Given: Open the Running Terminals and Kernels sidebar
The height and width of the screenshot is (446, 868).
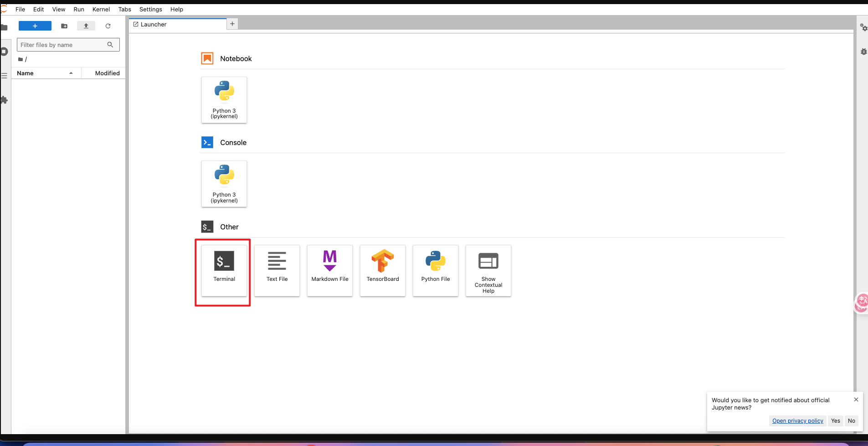Looking at the screenshot, I should point(4,52).
